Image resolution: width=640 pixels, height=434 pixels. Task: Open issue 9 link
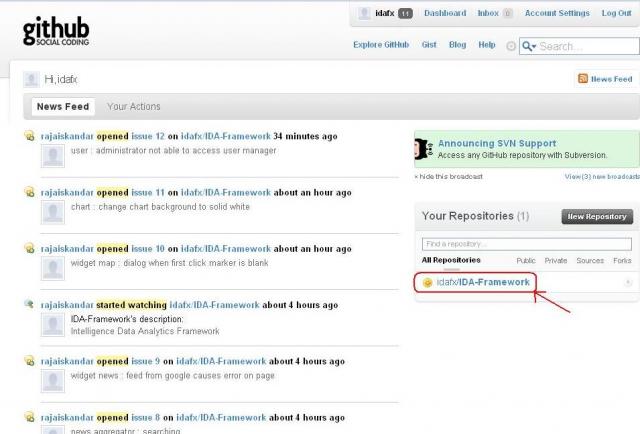coord(146,361)
